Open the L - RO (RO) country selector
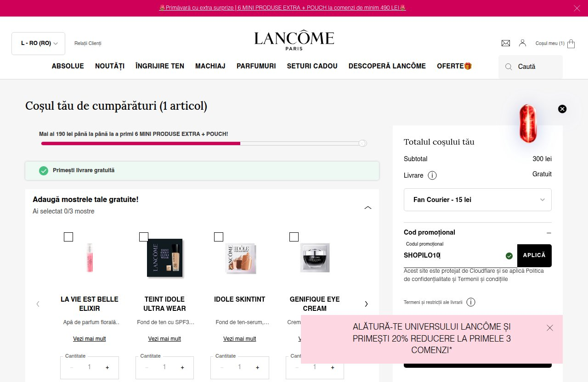 pos(38,44)
